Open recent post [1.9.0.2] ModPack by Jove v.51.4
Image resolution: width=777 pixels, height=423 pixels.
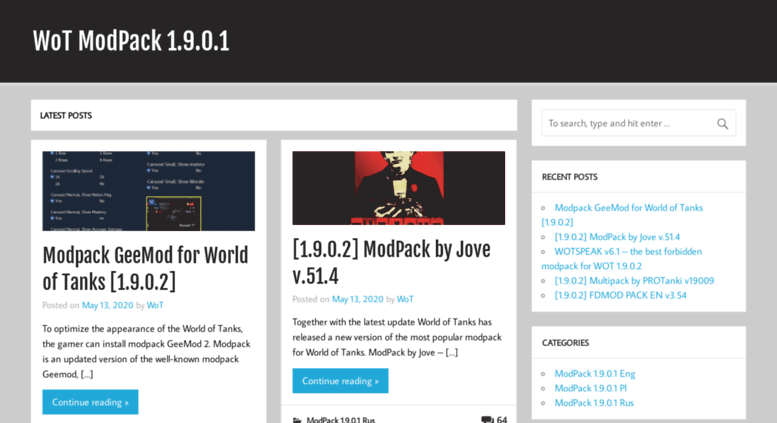(x=617, y=237)
